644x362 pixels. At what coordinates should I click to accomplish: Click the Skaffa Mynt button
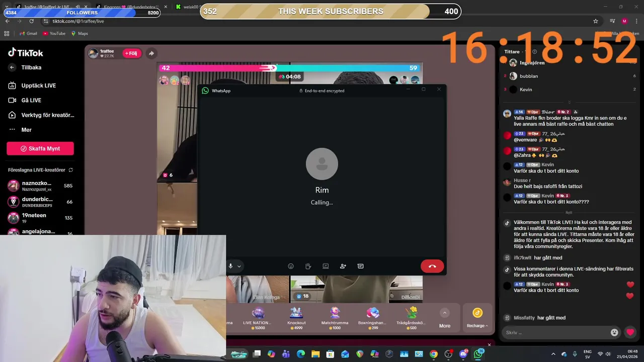click(x=40, y=148)
